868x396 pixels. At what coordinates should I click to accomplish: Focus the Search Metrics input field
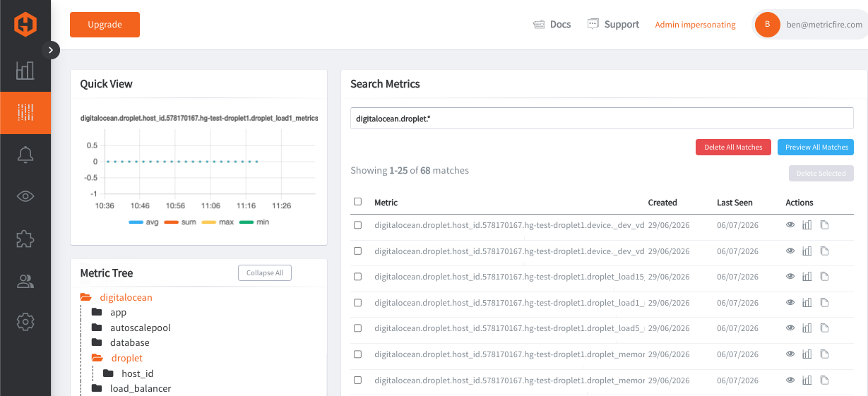602,119
